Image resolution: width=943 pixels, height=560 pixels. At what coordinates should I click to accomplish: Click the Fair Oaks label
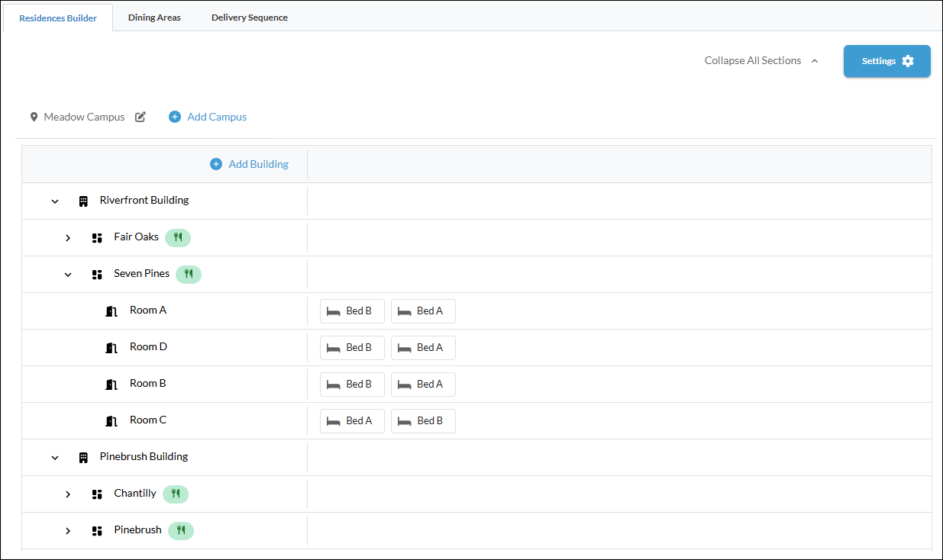click(137, 237)
